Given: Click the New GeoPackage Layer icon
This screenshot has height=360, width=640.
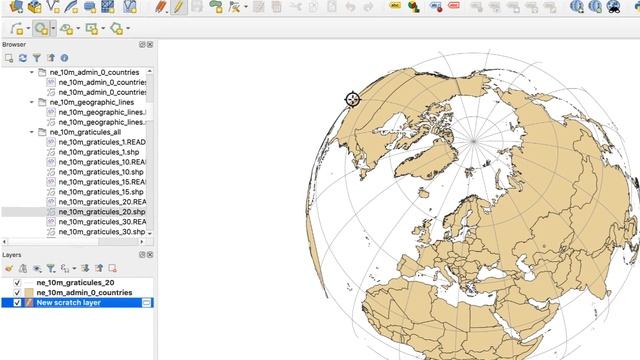Looking at the screenshot, I should pos(35,6).
